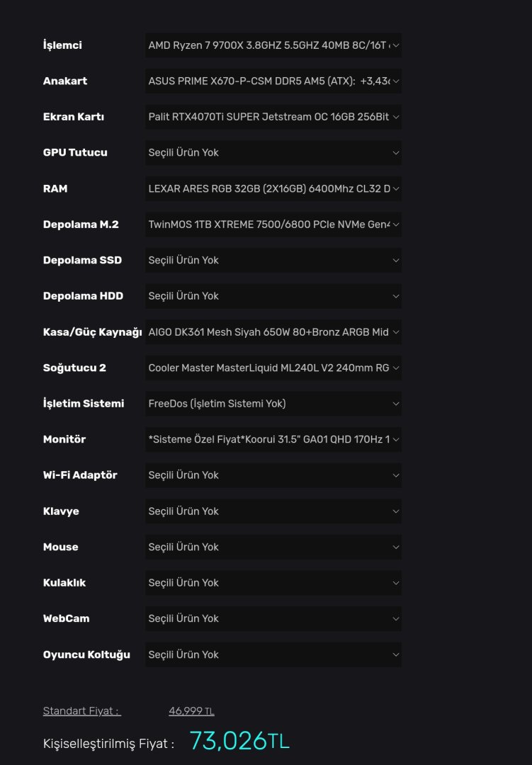
Task: Expand the Depolama M.2 dropdown
Action: [273, 225]
